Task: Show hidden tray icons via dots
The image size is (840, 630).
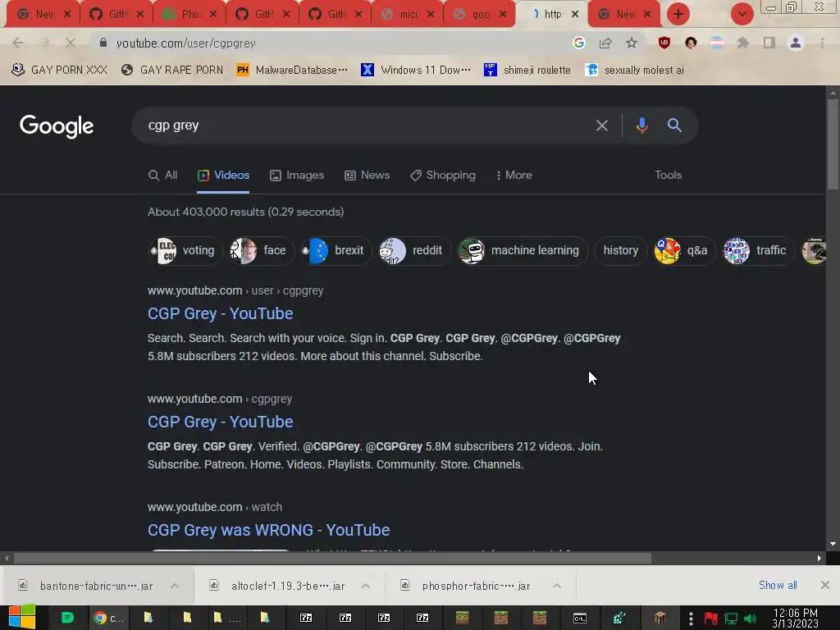Action: point(691,619)
